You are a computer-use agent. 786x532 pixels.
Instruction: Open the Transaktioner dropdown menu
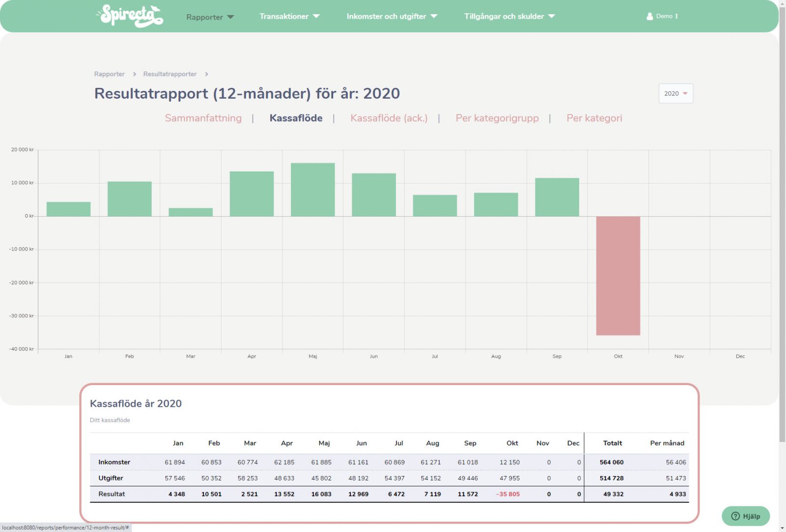coord(289,16)
